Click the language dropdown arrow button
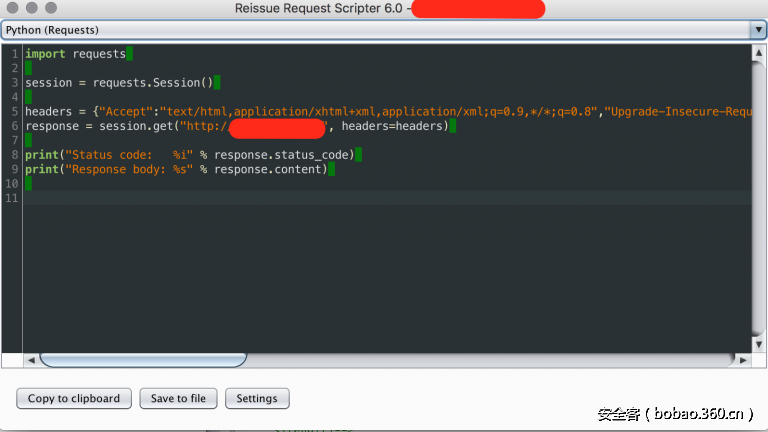 click(x=758, y=30)
